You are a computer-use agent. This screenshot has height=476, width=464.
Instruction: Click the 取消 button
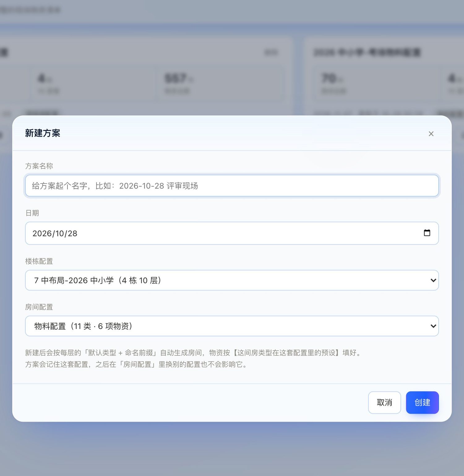tap(385, 402)
